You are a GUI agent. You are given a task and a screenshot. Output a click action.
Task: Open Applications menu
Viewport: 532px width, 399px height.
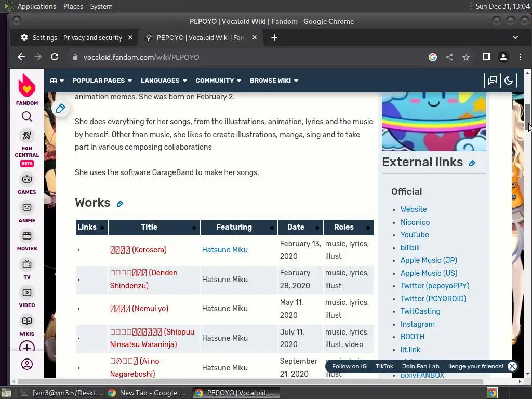(x=37, y=6)
